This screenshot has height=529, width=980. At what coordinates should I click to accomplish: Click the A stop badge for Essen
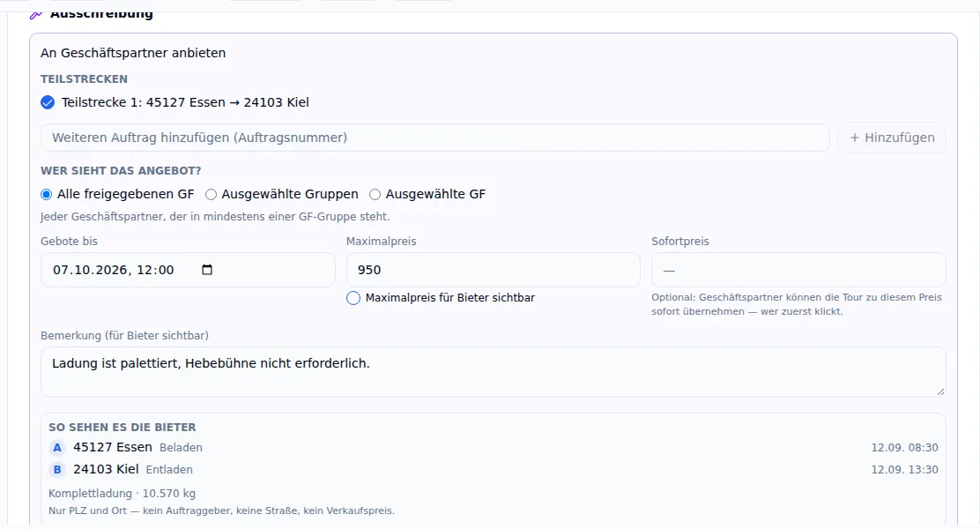click(x=57, y=448)
